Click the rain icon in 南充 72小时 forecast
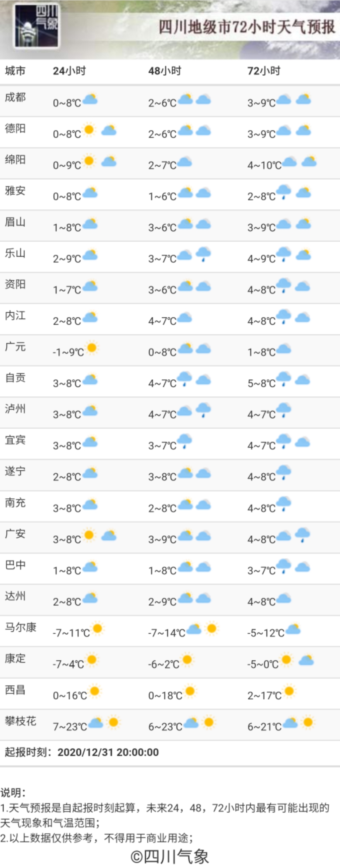 click(x=284, y=504)
